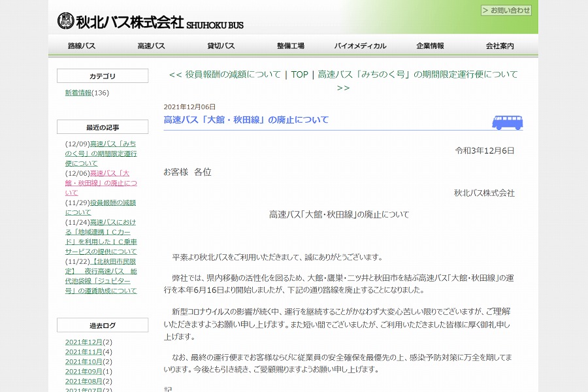Open the 11/24 article on 地域連携ICカード

(x=101, y=237)
